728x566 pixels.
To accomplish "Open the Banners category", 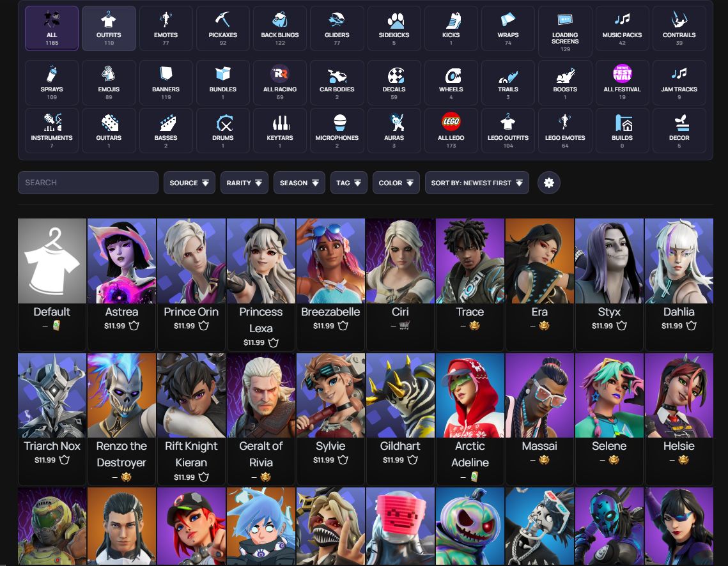I will pos(166,82).
